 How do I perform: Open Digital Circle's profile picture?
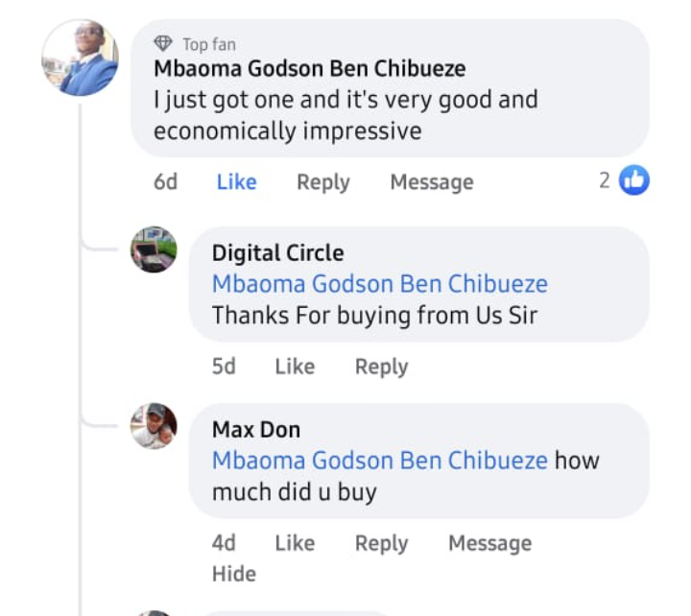154,250
